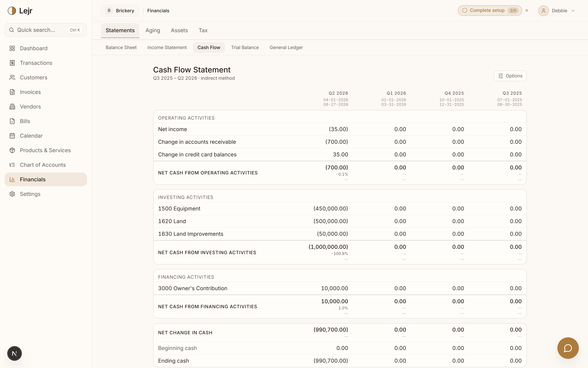Click the Bills file icon
This screenshot has width=588, height=368.
[x=12, y=121]
